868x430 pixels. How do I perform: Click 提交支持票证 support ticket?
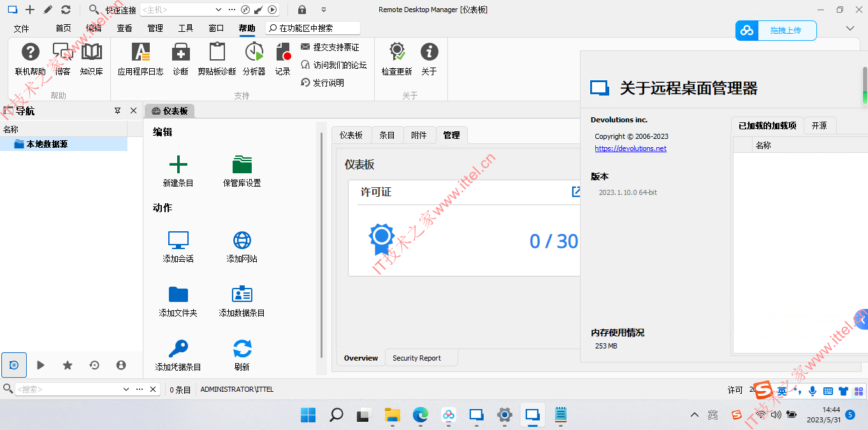329,47
